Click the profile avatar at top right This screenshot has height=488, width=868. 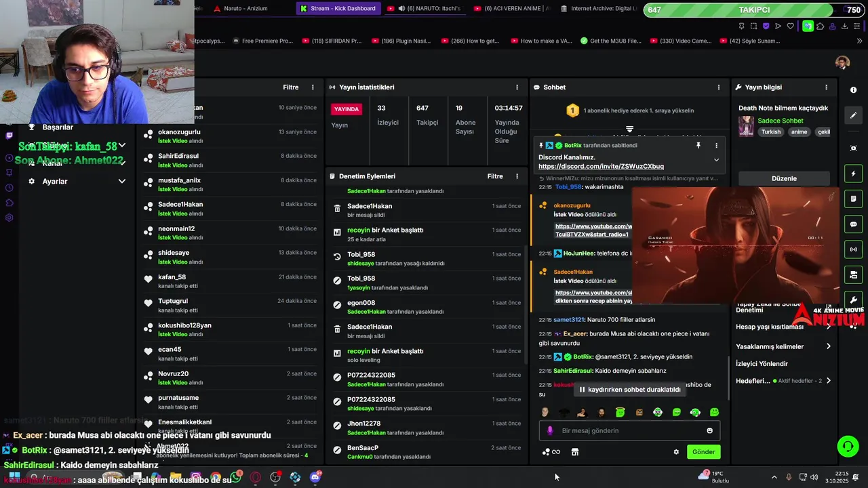[843, 62]
